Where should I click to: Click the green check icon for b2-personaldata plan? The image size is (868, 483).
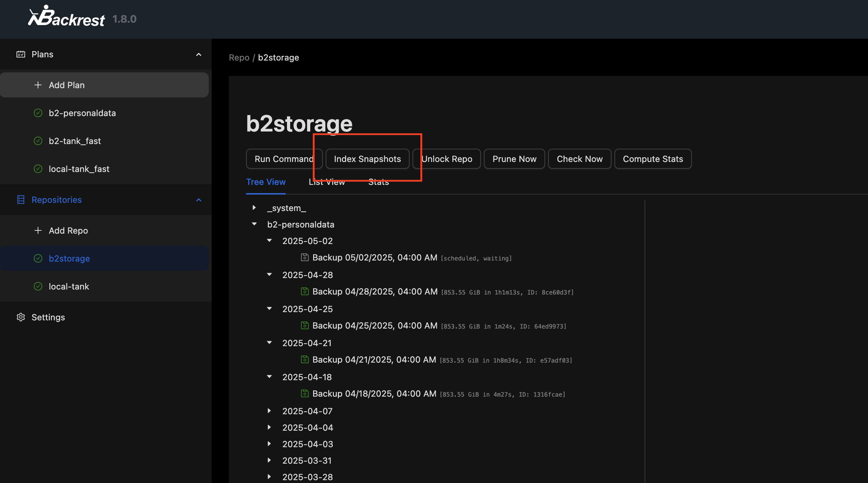pyautogui.click(x=38, y=113)
